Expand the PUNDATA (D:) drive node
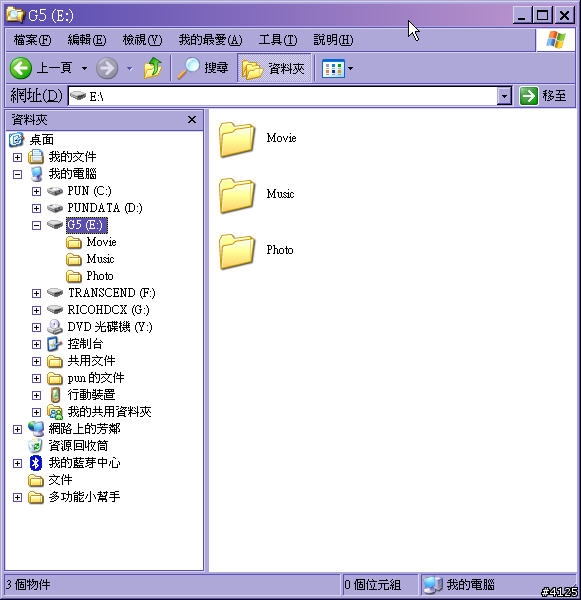581x600 pixels. coord(36,208)
